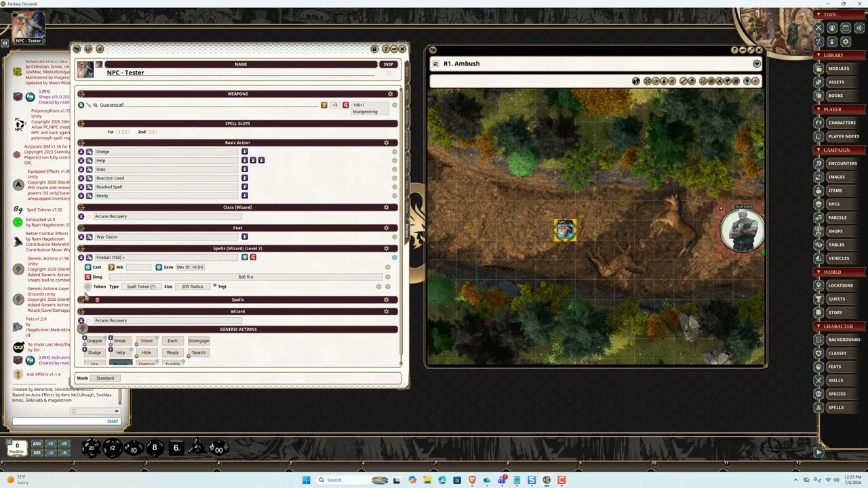Switch to the Actions tab of character sheet

(407, 229)
